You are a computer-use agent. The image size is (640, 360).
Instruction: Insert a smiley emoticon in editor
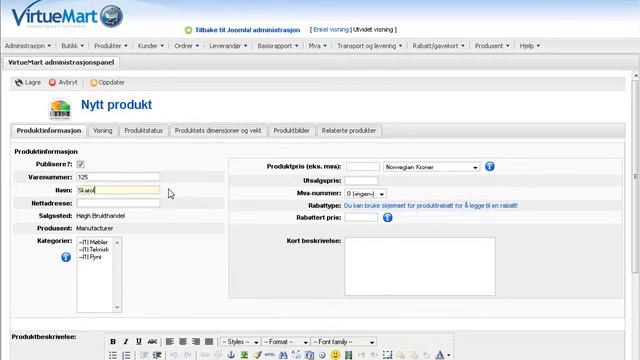pos(335,355)
